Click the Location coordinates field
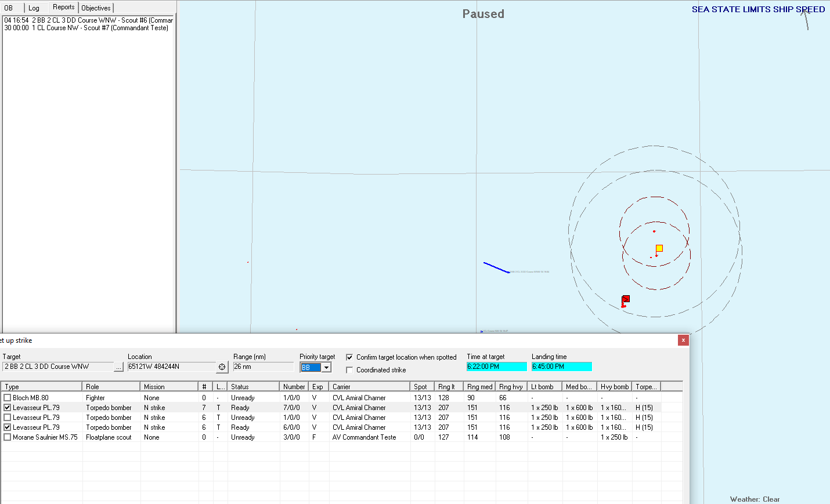Screen dimensions: 830x504 (x=172, y=367)
